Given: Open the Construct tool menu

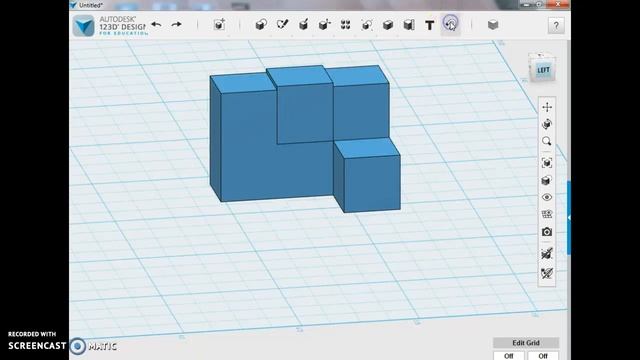Looking at the screenshot, I should pyautogui.click(x=303, y=25).
